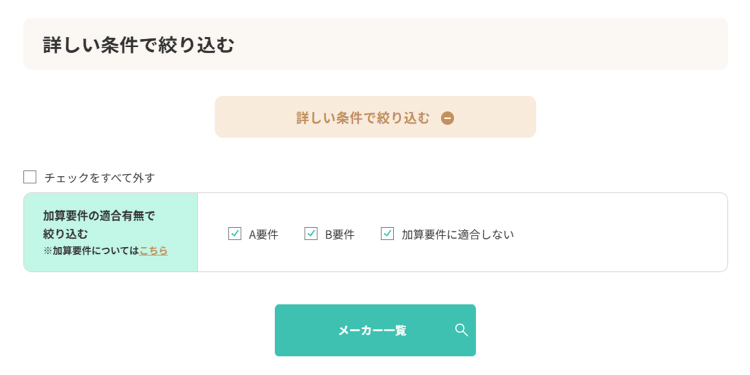Image resolution: width=750 pixels, height=375 pixels.
Task: Click the minus circle icon on filter button
Action: (447, 118)
